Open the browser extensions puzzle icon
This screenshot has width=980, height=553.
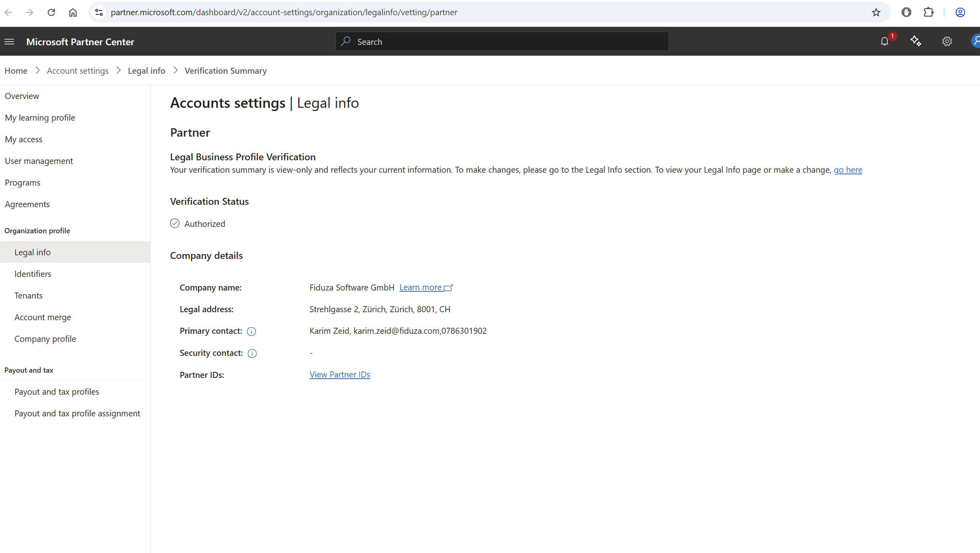[x=928, y=12]
